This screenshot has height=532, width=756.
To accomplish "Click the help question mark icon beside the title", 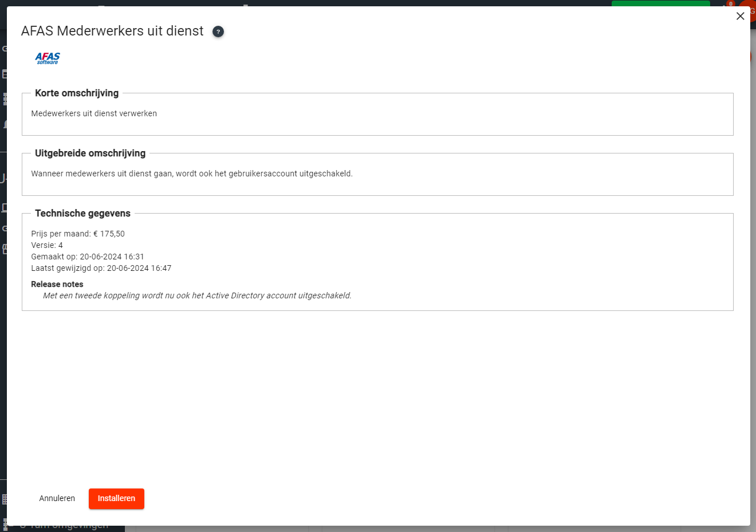I will tap(218, 31).
